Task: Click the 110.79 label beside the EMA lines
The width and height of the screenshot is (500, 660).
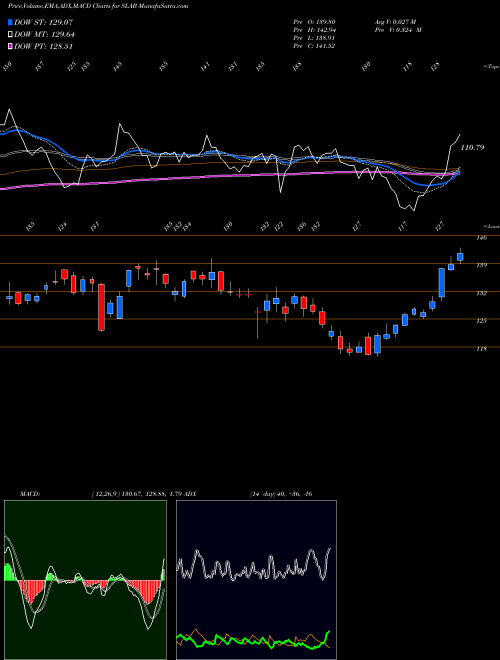Action: [472, 148]
